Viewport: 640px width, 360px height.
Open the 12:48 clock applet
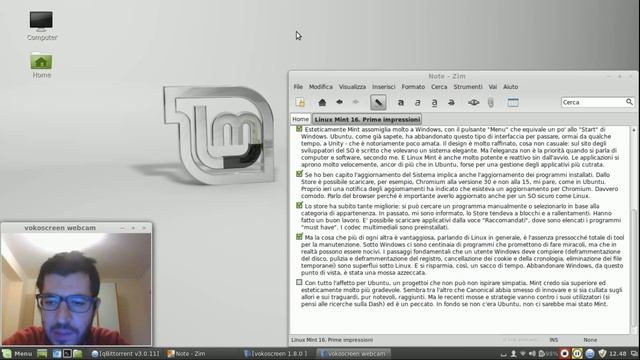(618, 353)
